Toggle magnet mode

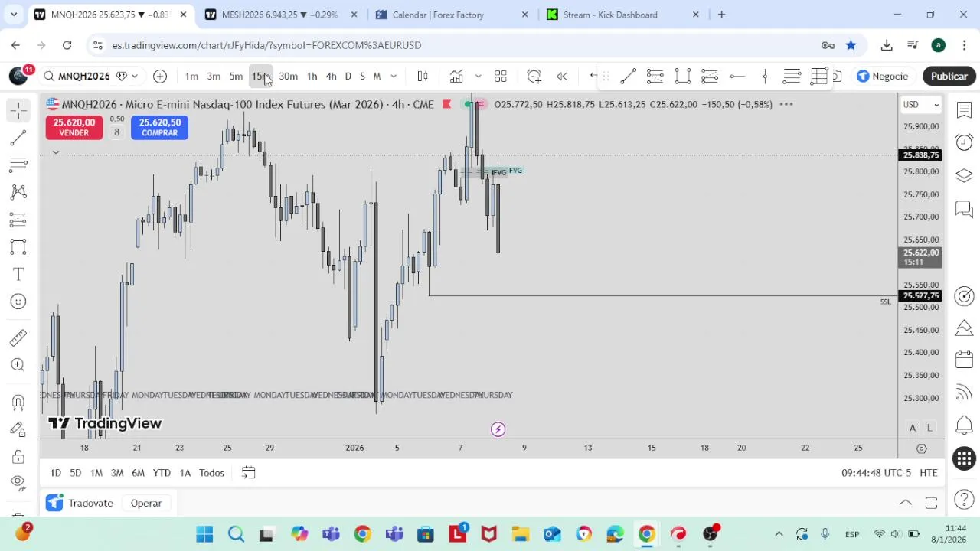pos(18,402)
